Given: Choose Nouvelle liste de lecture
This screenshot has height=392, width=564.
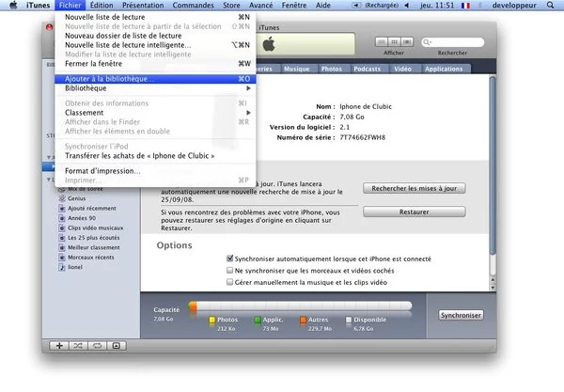Looking at the screenshot, I should point(155,17).
